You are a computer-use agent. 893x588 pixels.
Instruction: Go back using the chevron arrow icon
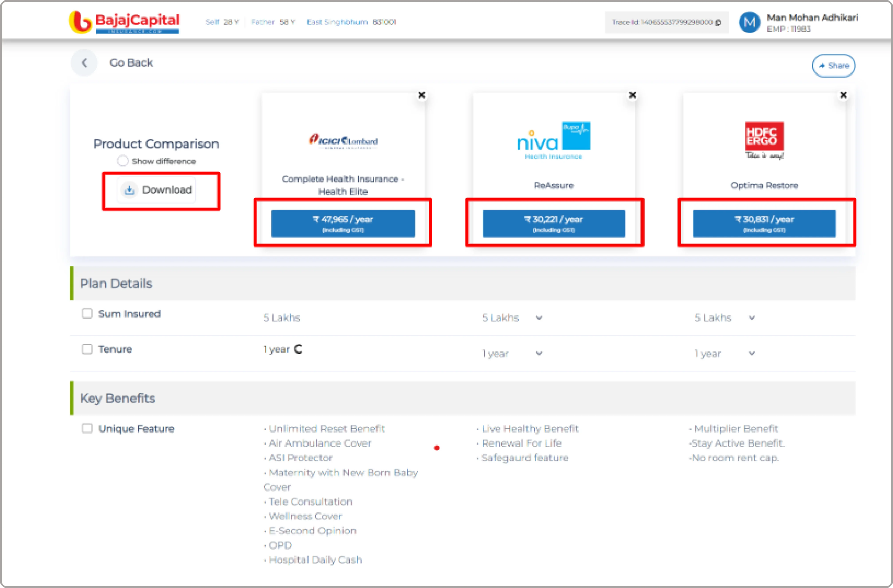pos(84,63)
